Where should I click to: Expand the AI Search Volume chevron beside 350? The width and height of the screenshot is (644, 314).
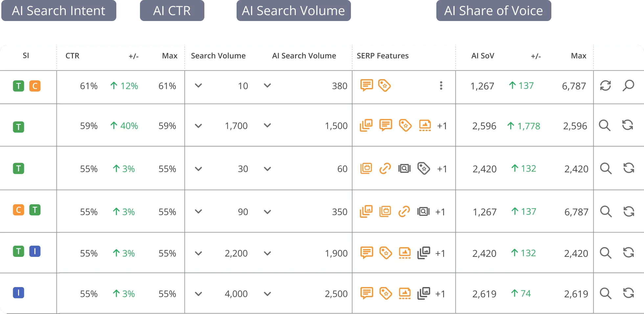267,212
